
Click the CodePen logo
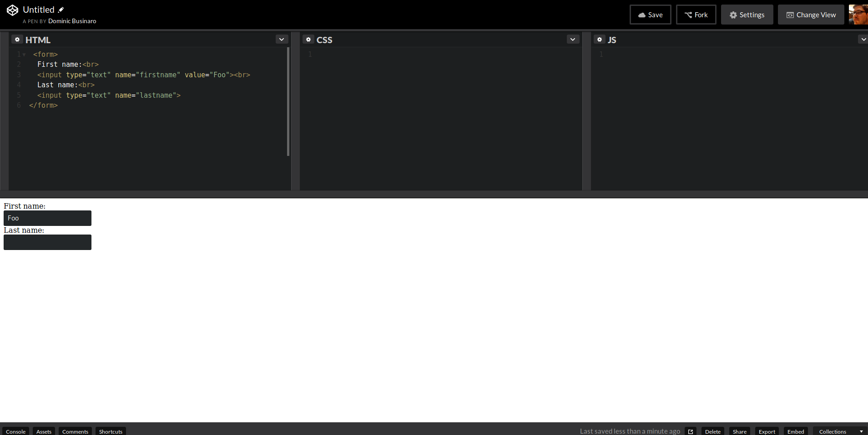pyautogui.click(x=12, y=10)
